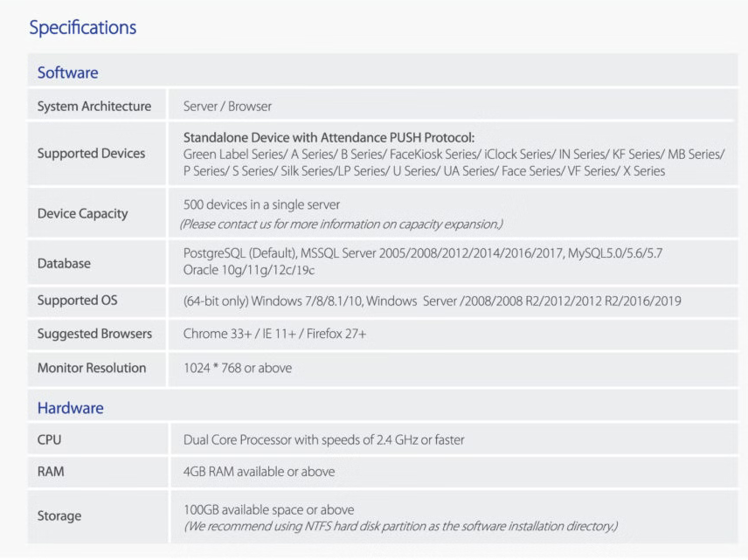Click the Supported Devices row label
The width and height of the screenshot is (748, 560).
[91, 153]
